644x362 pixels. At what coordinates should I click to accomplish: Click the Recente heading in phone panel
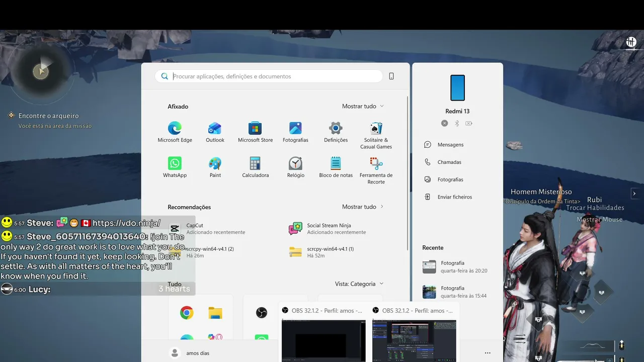pos(433,248)
